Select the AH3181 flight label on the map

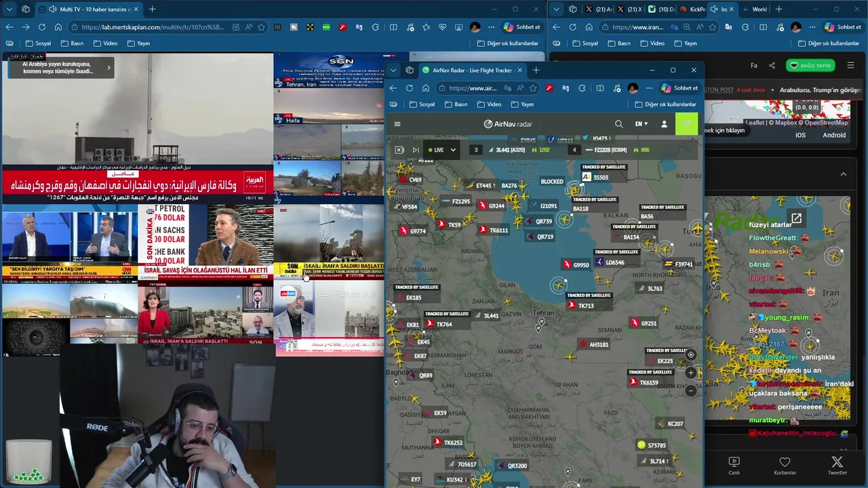[x=593, y=344]
